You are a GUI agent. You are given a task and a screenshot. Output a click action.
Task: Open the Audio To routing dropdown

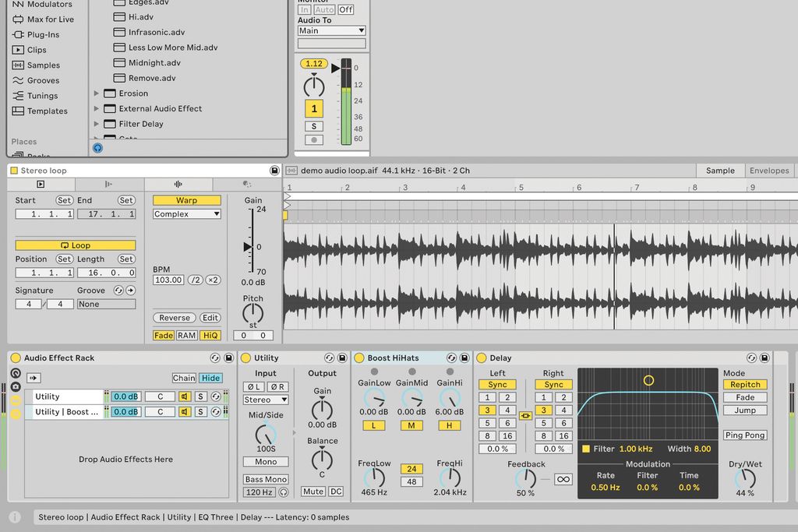330,30
